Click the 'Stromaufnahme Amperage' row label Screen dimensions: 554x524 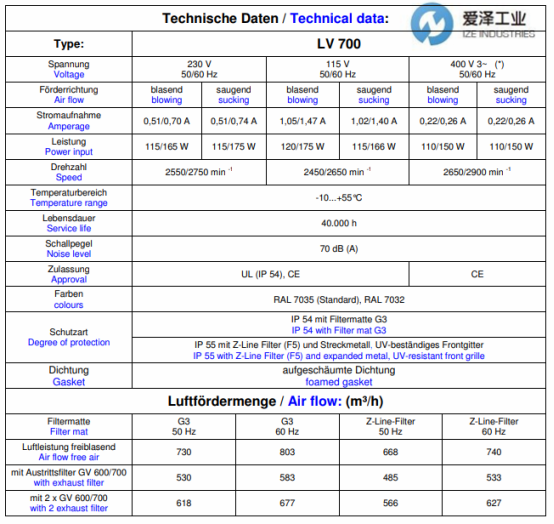[69, 120]
